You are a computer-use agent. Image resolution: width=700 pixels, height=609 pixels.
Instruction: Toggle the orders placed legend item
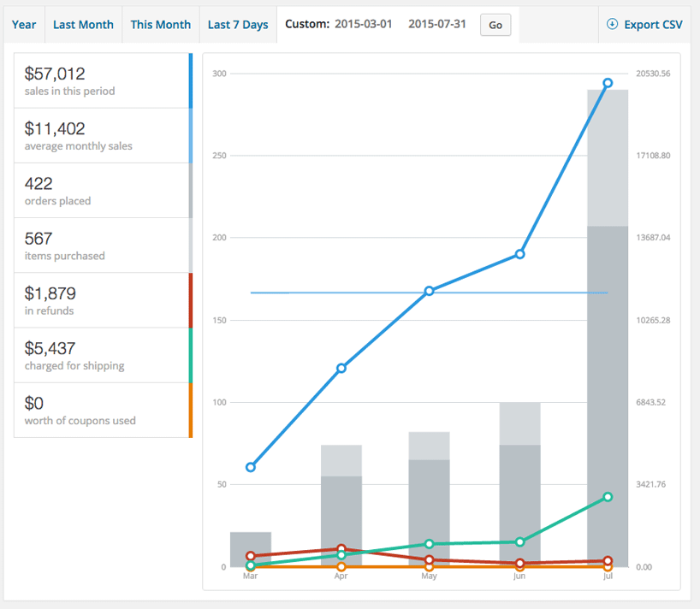(x=104, y=191)
